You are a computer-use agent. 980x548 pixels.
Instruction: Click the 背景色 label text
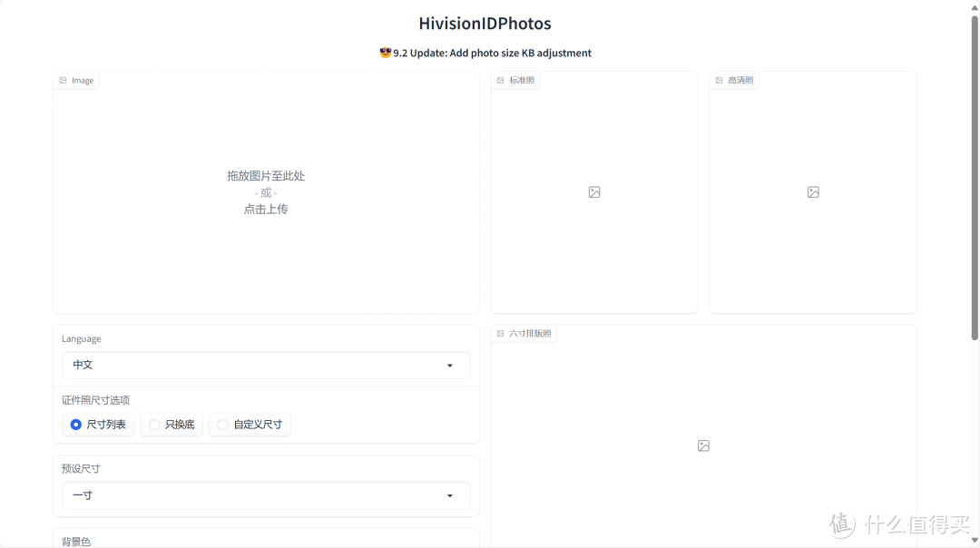tap(76, 542)
